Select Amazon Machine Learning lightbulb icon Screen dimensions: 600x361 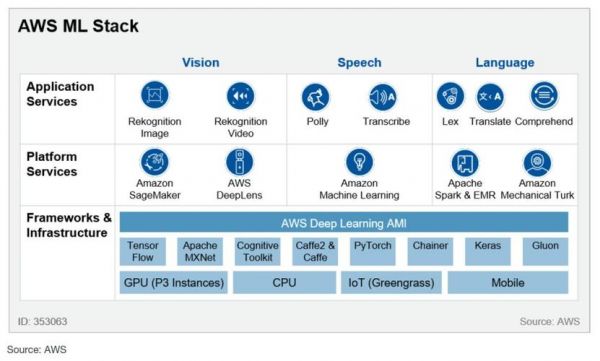click(x=359, y=162)
